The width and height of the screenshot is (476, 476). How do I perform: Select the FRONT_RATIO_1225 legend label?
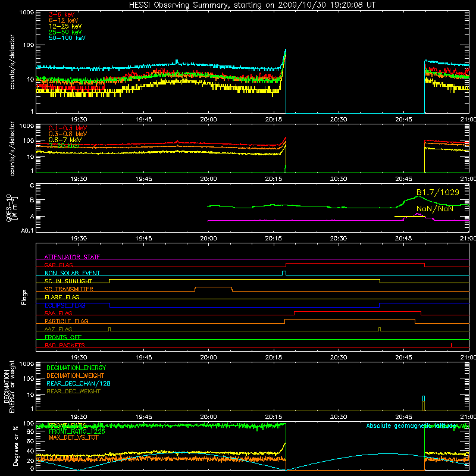pos(77,431)
